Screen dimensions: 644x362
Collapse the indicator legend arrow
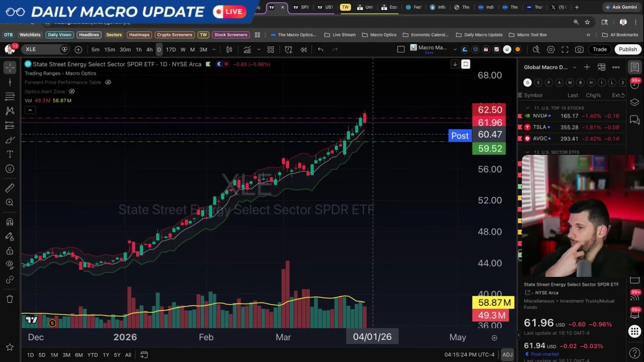[x=30, y=110]
